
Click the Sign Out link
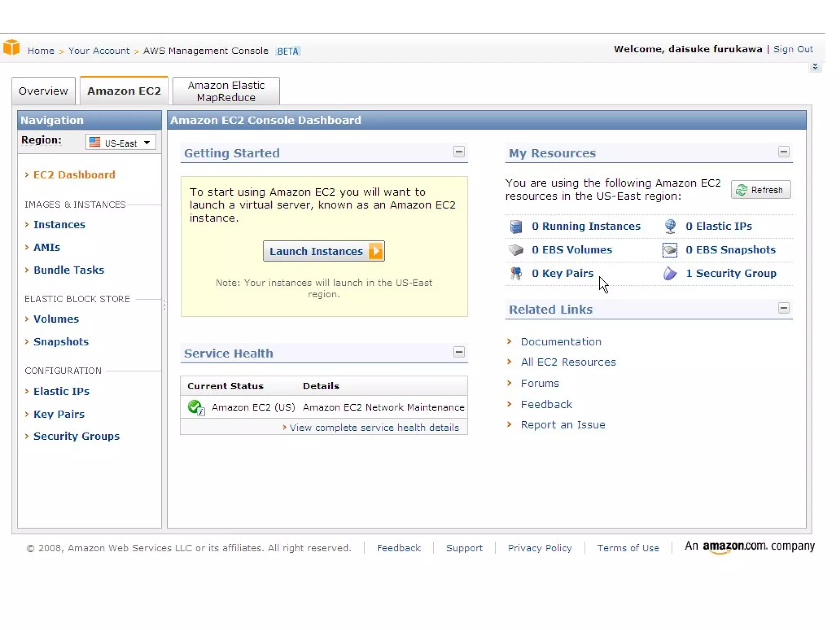(793, 49)
